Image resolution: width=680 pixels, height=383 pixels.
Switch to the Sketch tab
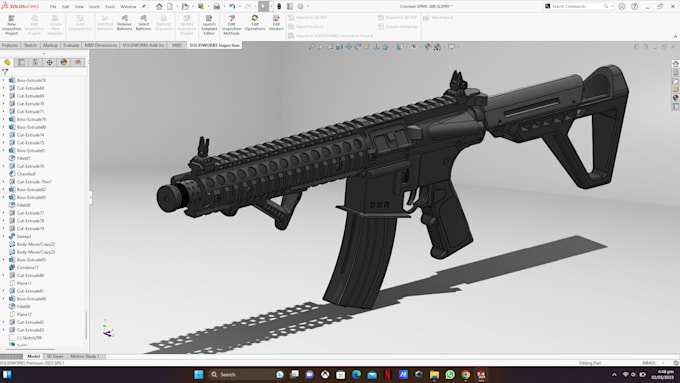pos(30,45)
